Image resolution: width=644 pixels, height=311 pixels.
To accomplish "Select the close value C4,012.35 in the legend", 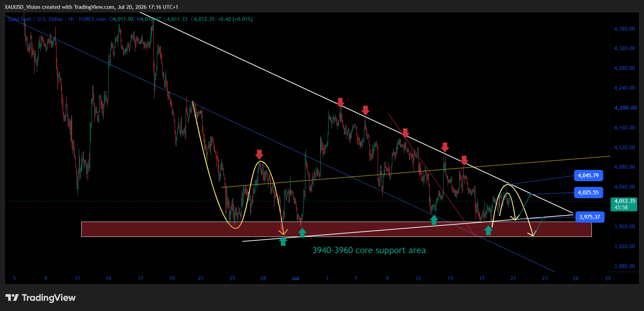I will [203, 19].
